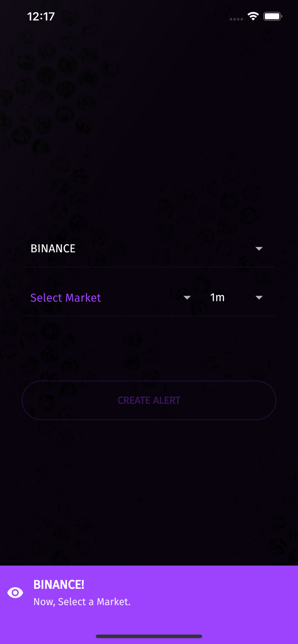
Task: Tap the chevron next to Select Market
Action: (187, 298)
